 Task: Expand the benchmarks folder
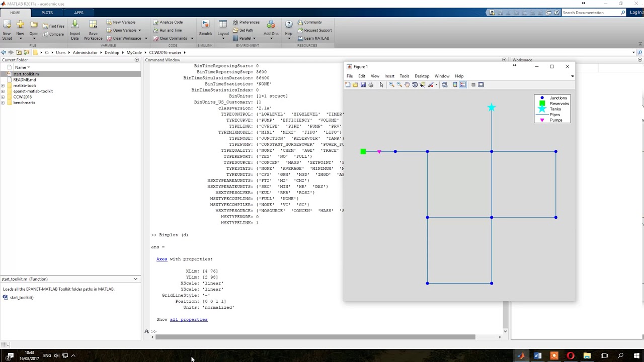coord(3,103)
